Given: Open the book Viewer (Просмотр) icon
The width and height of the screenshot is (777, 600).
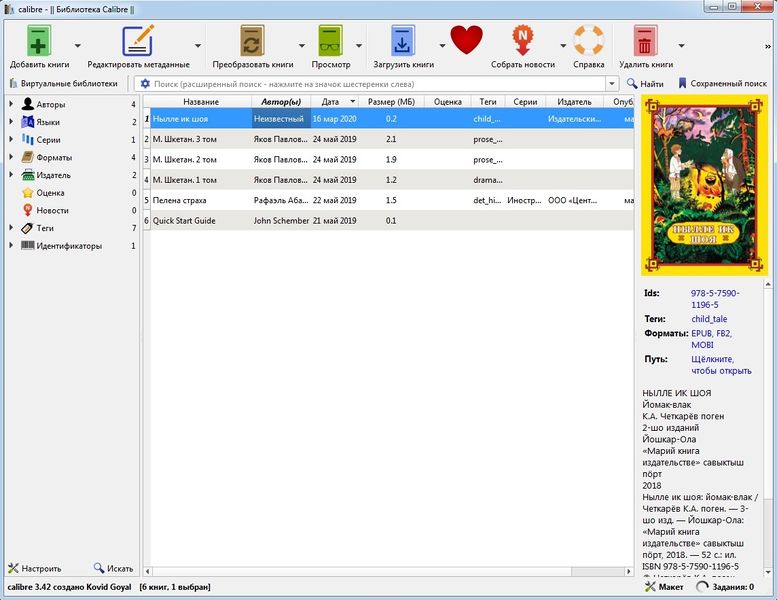Looking at the screenshot, I should [330, 41].
